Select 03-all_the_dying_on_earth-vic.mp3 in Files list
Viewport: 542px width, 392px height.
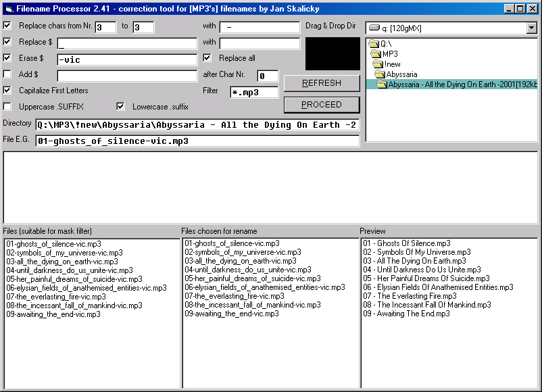62,261
